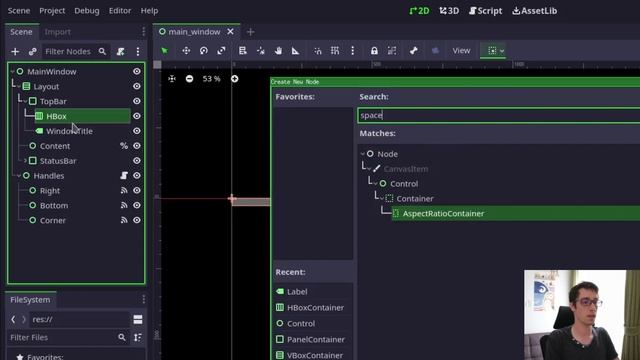Click Content node unique name % icon
Image resolution: width=640 pixels, height=360 pixels.
pyautogui.click(x=124, y=146)
